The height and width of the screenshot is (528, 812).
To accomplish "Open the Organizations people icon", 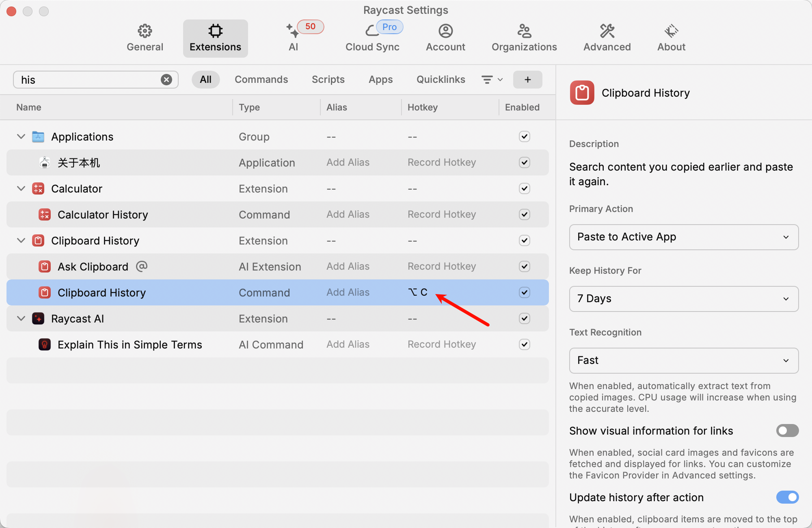I will (x=524, y=31).
